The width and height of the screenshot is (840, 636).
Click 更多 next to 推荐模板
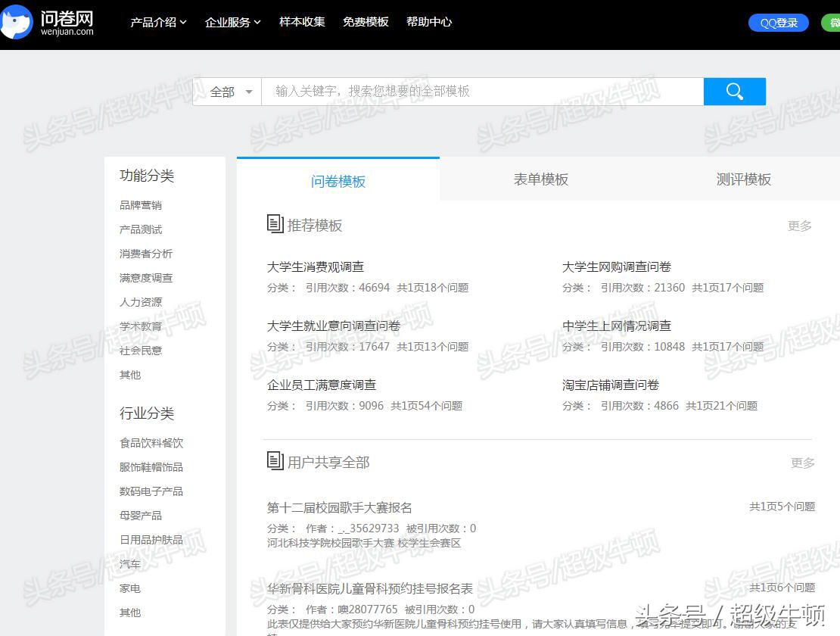(x=799, y=225)
